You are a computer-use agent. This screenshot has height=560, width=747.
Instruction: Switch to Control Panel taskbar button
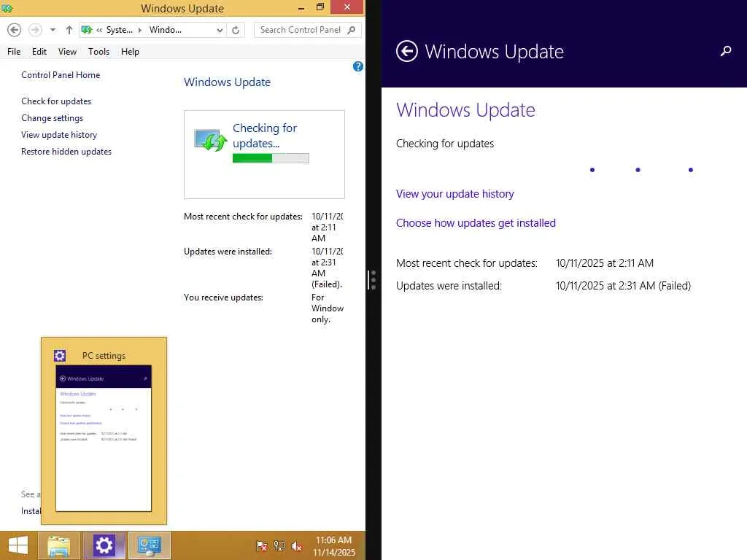coord(150,545)
